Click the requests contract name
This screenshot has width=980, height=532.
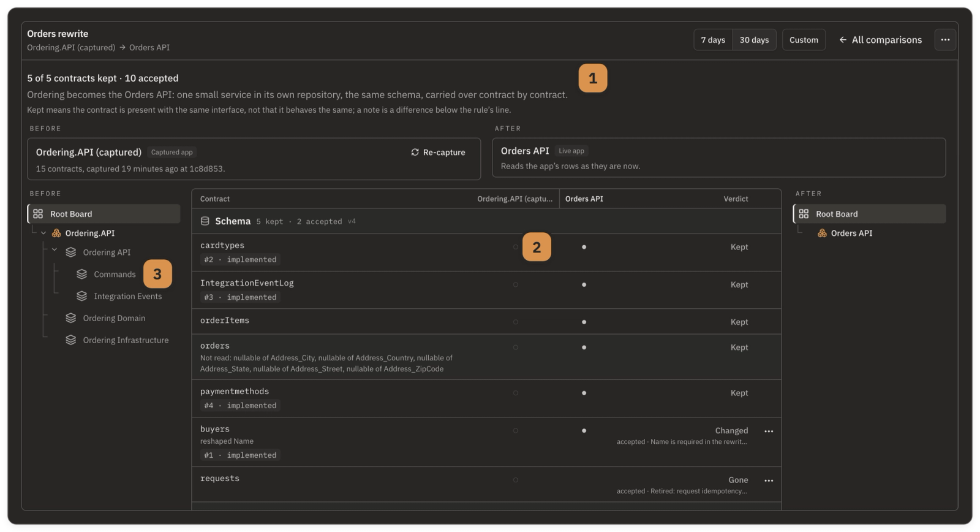pyautogui.click(x=220, y=479)
